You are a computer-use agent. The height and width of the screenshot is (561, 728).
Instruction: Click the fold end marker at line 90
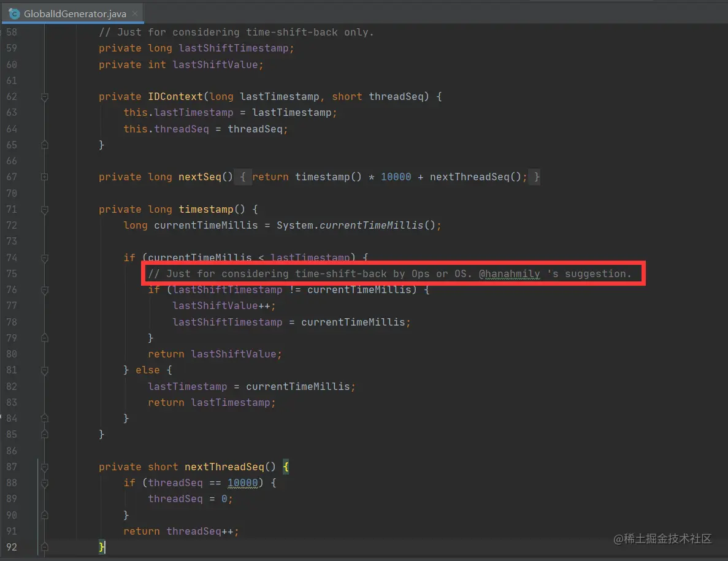point(45,515)
